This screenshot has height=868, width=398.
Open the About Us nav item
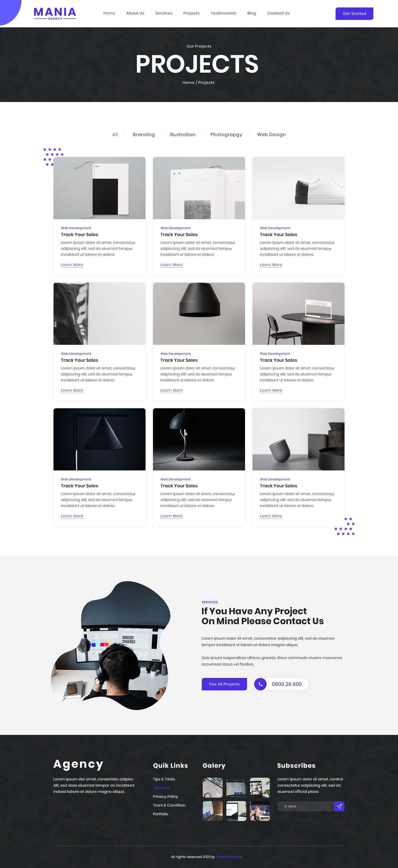(135, 13)
